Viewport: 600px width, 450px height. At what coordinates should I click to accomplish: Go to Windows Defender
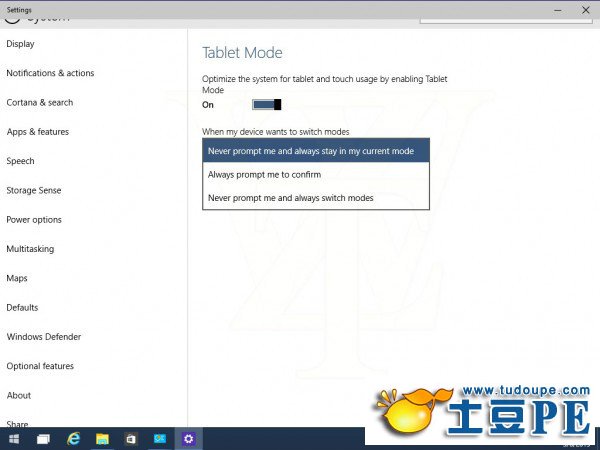(44, 337)
